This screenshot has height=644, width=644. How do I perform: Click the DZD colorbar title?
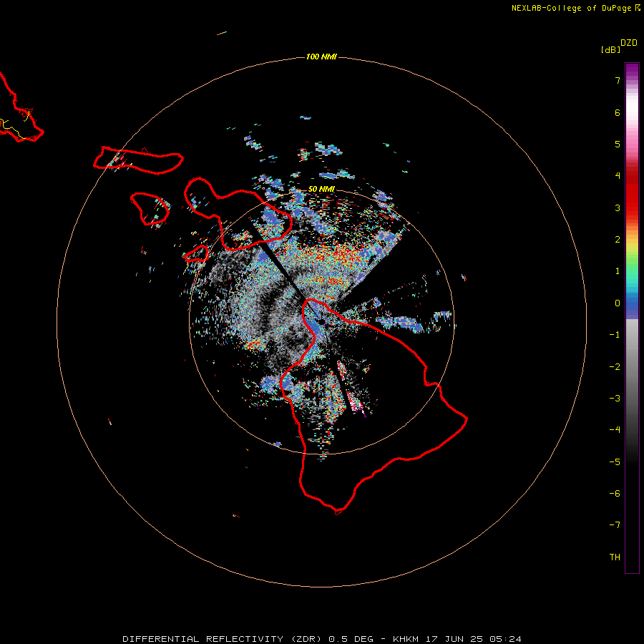point(629,43)
